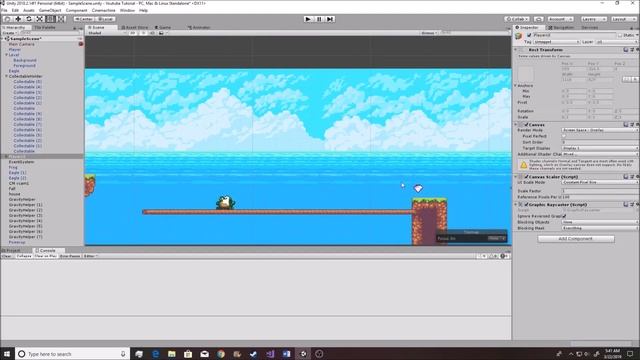Click the Console error count icon

pyautogui.click(x=504, y=256)
